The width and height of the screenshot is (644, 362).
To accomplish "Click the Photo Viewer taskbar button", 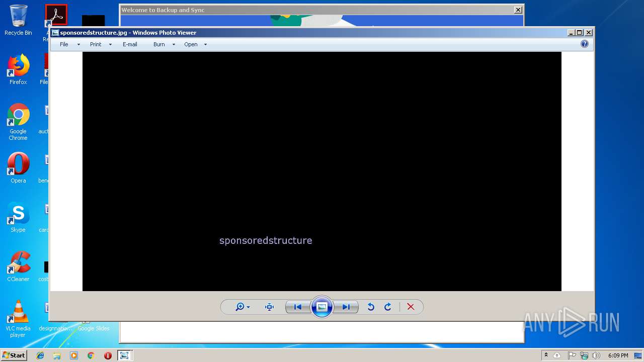I will [x=124, y=355].
